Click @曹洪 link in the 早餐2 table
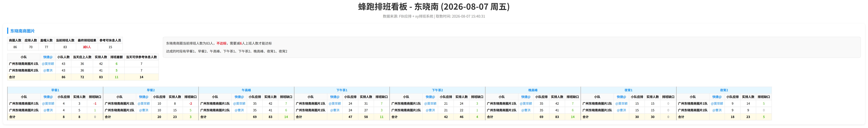 tap(144, 110)
